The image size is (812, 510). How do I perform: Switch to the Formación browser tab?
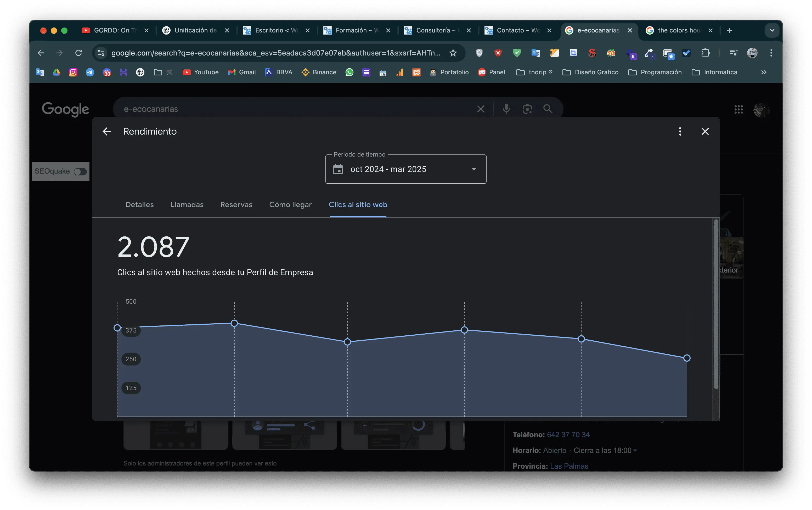(357, 30)
